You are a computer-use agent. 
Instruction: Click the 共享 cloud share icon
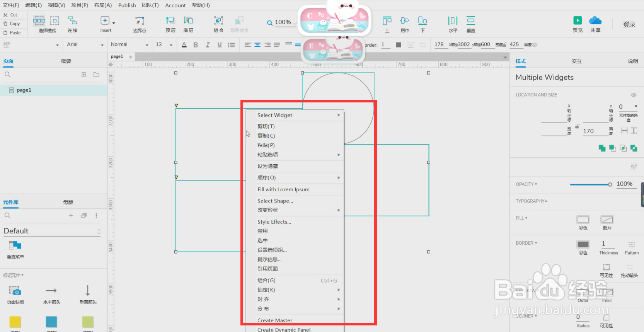click(595, 20)
